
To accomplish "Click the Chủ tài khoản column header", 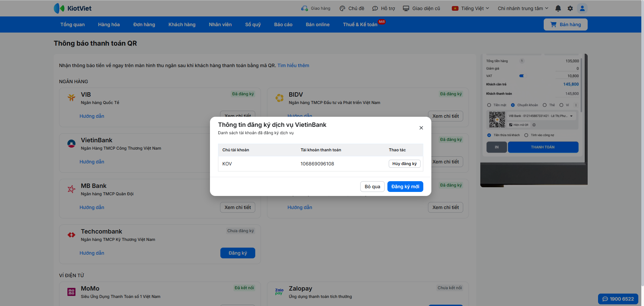I will point(236,150).
